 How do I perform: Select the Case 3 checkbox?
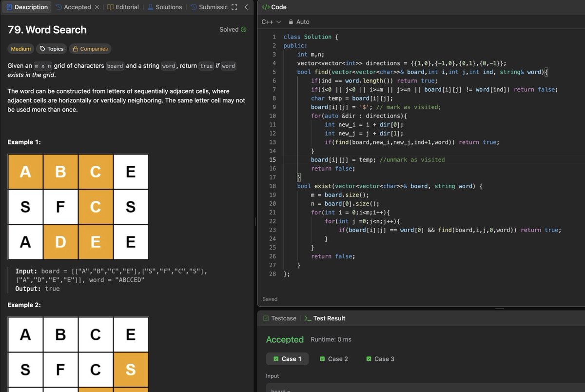pyautogui.click(x=369, y=359)
